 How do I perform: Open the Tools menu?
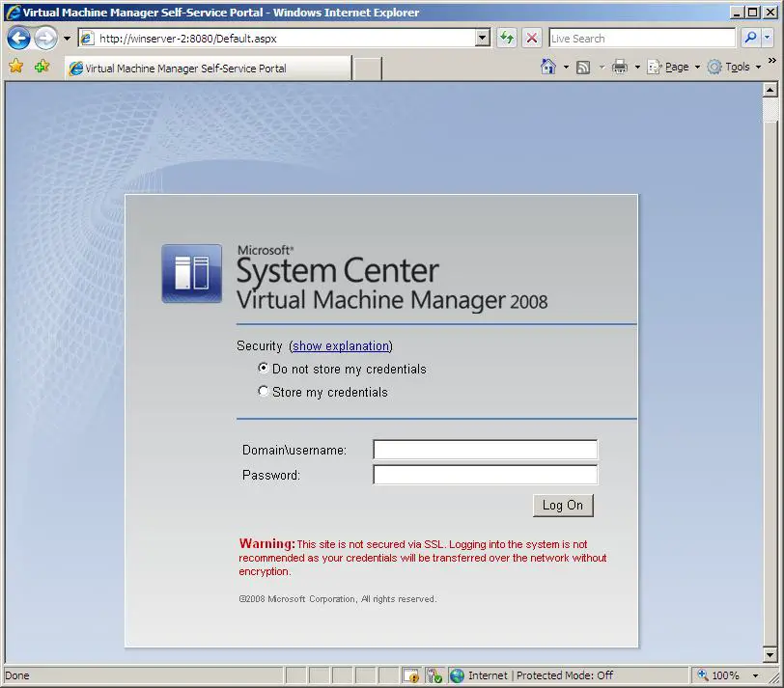[734, 67]
